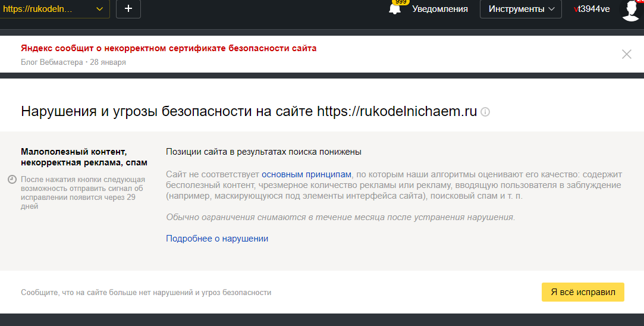644x326 pixels.
Task: Click the Обычно ограничения снимаются italic note
Action: coord(341,217)
